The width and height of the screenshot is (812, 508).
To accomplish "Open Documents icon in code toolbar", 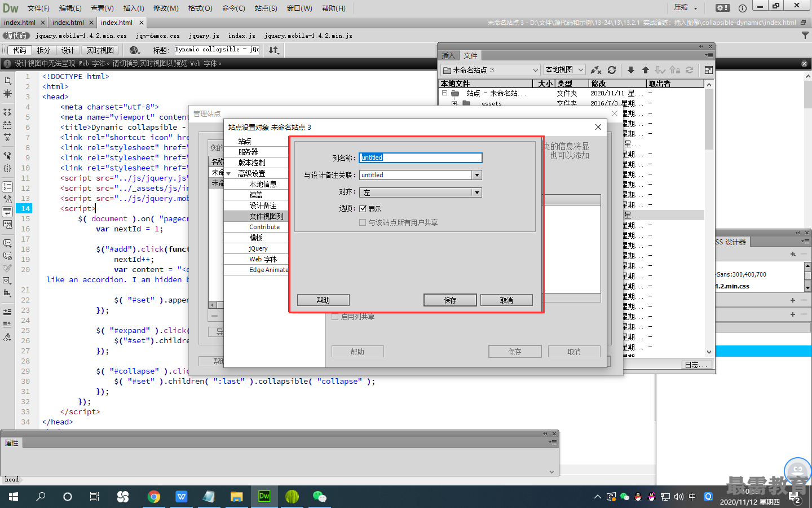I will (x=7, y=81).
